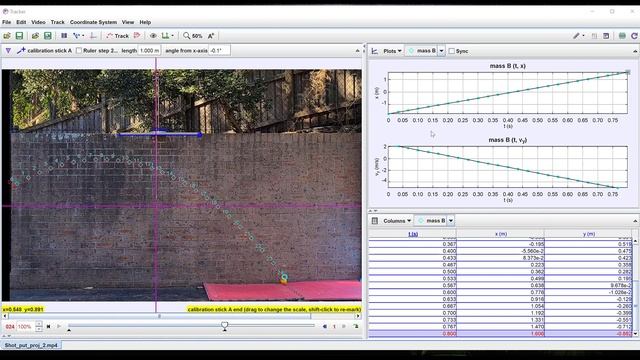Open the Plots dropdown

(392, 51)
